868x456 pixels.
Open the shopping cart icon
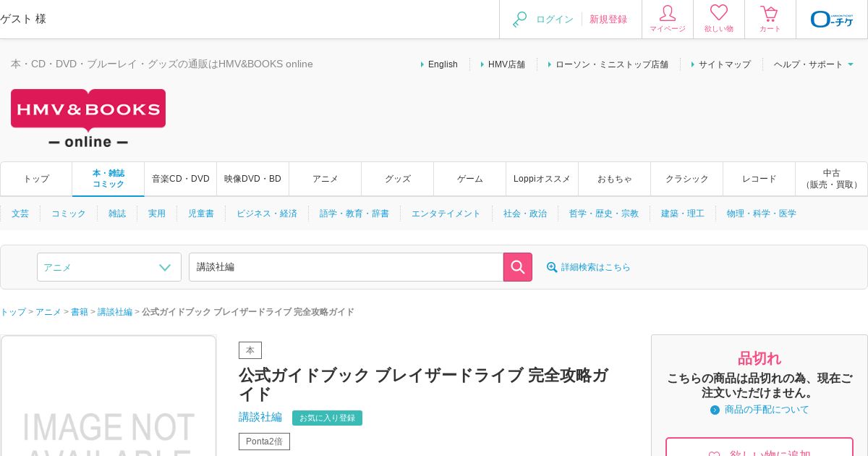click(x=770, y=14)
